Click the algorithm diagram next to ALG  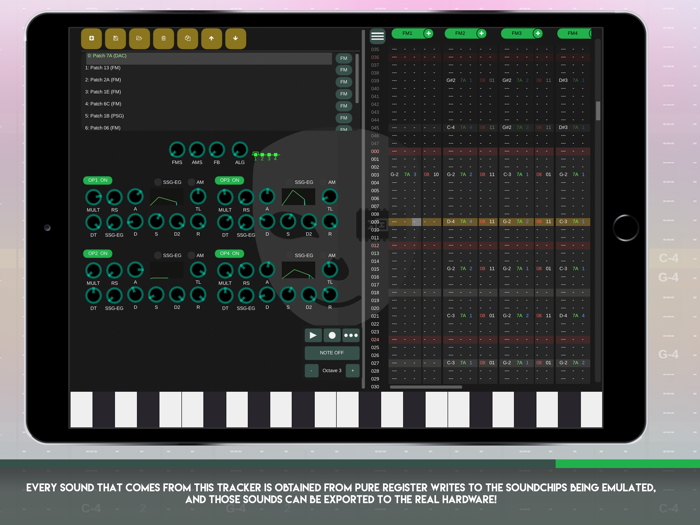(x=266, y=155)
